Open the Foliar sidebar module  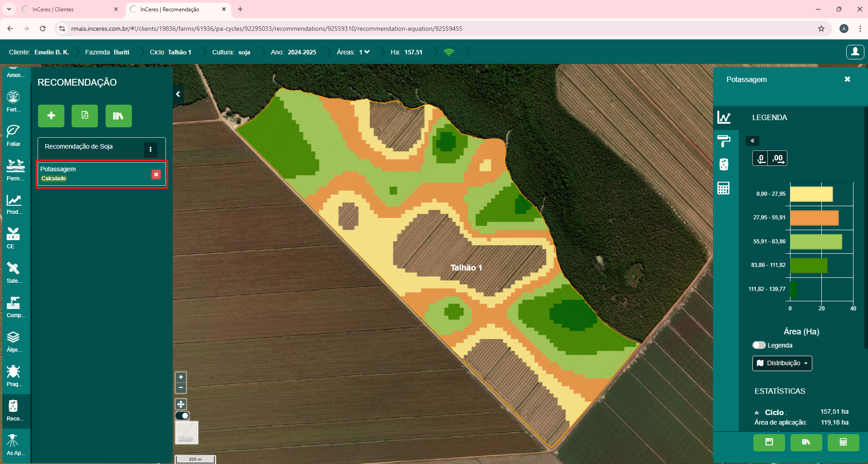pos(14,136)
